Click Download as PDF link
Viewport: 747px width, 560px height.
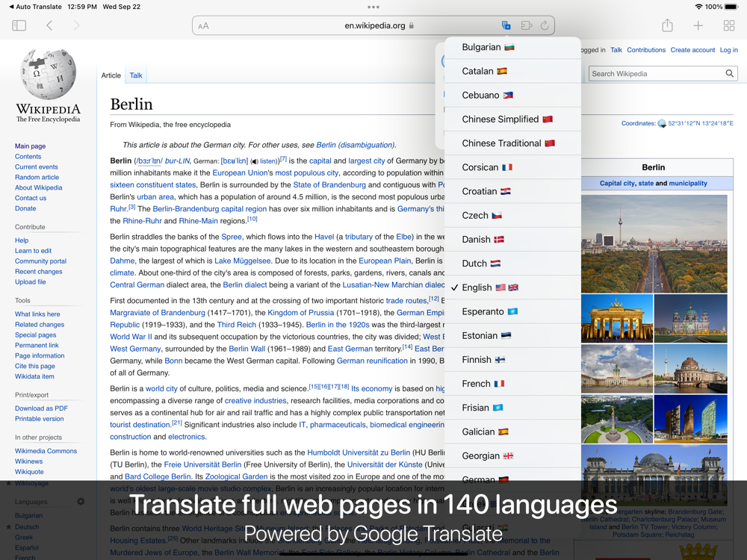pos(41,408)
